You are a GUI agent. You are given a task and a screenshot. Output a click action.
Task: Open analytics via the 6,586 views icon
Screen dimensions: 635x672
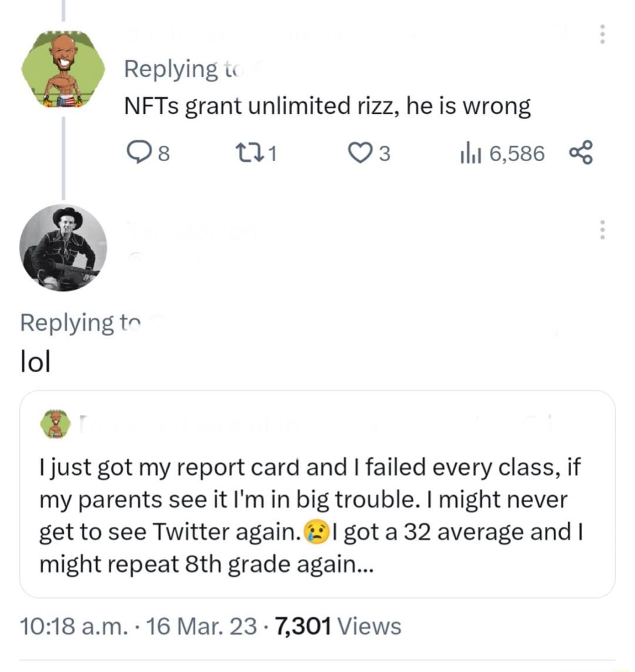point(470,153)
